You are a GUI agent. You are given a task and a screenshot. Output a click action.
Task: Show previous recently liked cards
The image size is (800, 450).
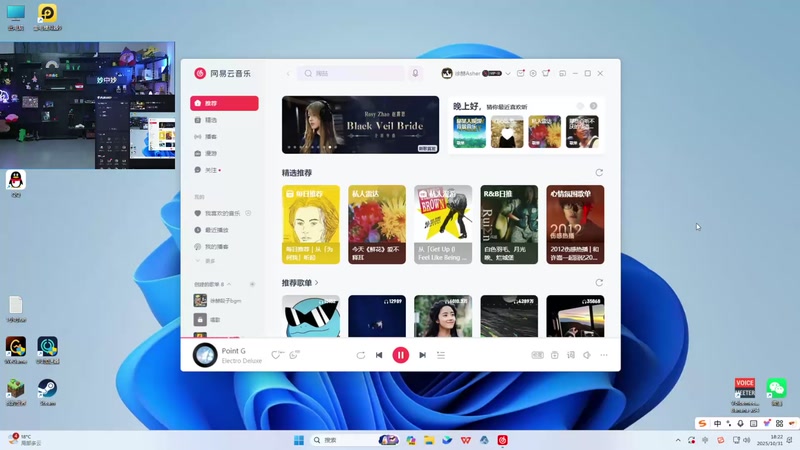point(580,106)
